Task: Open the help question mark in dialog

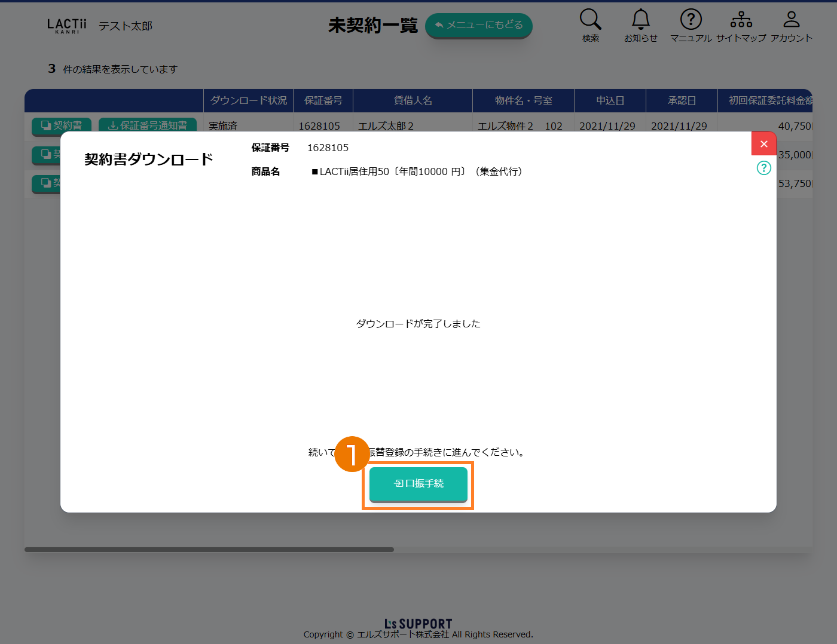Action: (763, 168)
